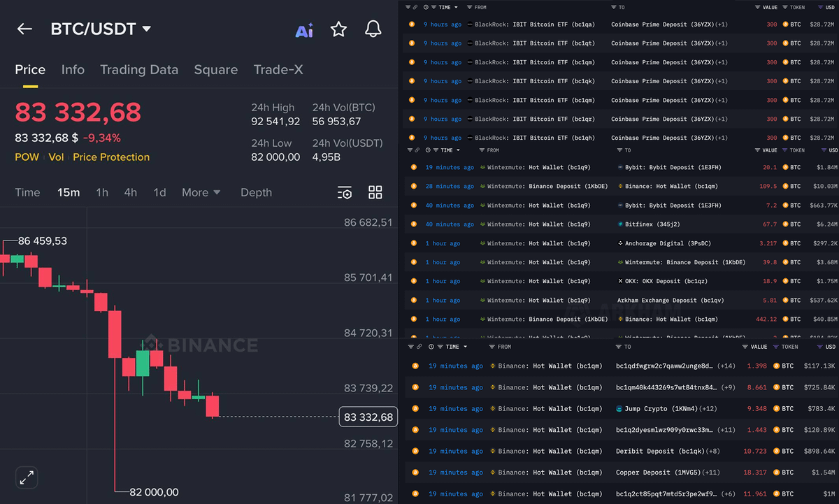Image resolution: width=839 pixels, height=504 pixels.
Task: Select the 1h chart interval
Action: tap(102, 192)
